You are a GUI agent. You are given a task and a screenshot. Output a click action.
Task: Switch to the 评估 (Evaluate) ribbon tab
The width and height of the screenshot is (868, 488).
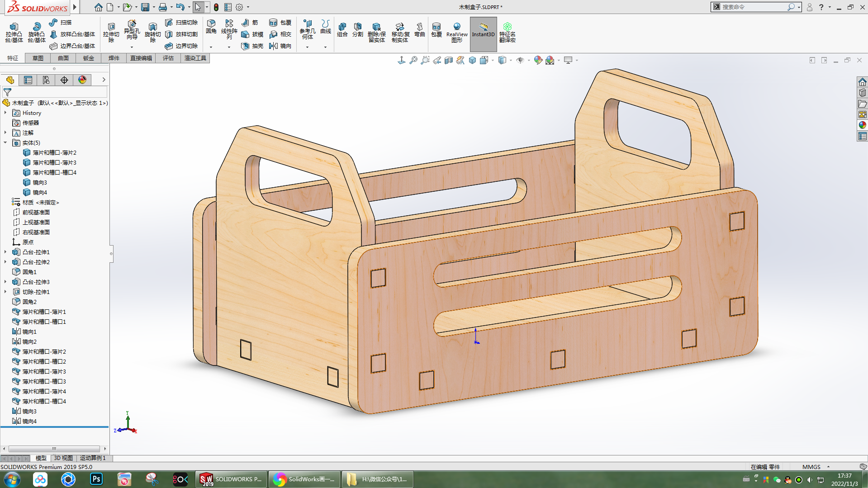click(x=168, y=58)
